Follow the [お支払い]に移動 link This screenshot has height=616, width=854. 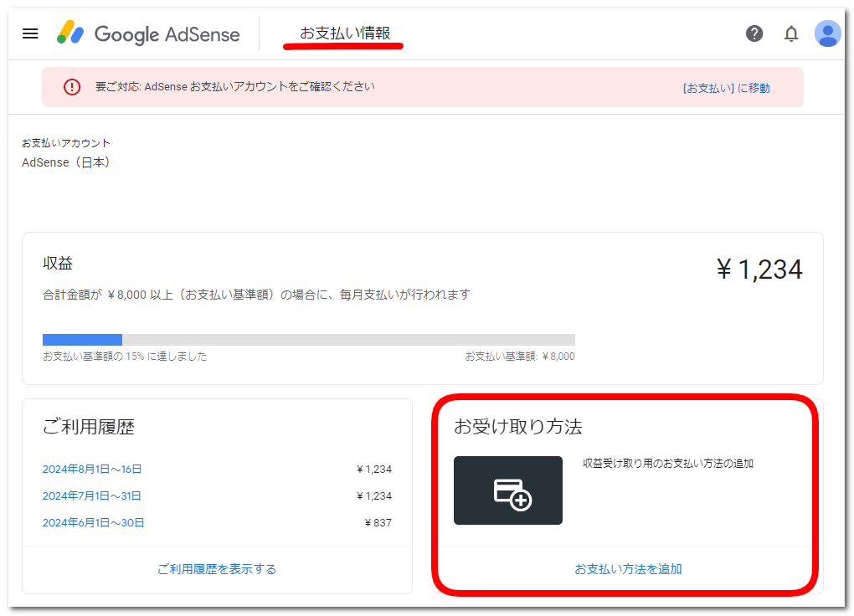pos(726,88)
